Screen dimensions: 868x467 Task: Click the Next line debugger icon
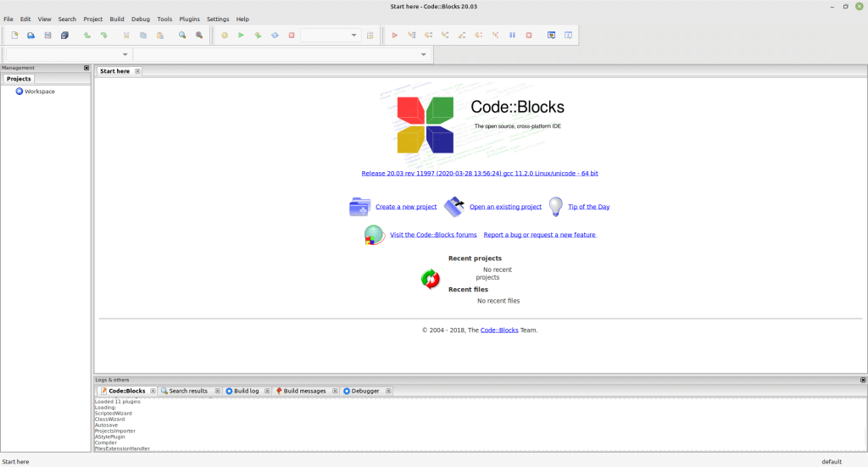click(428, 35)
